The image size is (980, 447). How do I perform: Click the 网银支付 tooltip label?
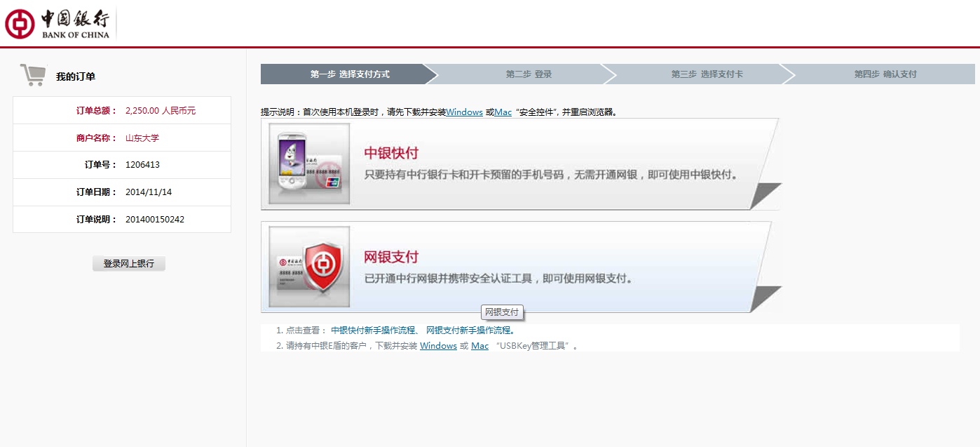502,312
